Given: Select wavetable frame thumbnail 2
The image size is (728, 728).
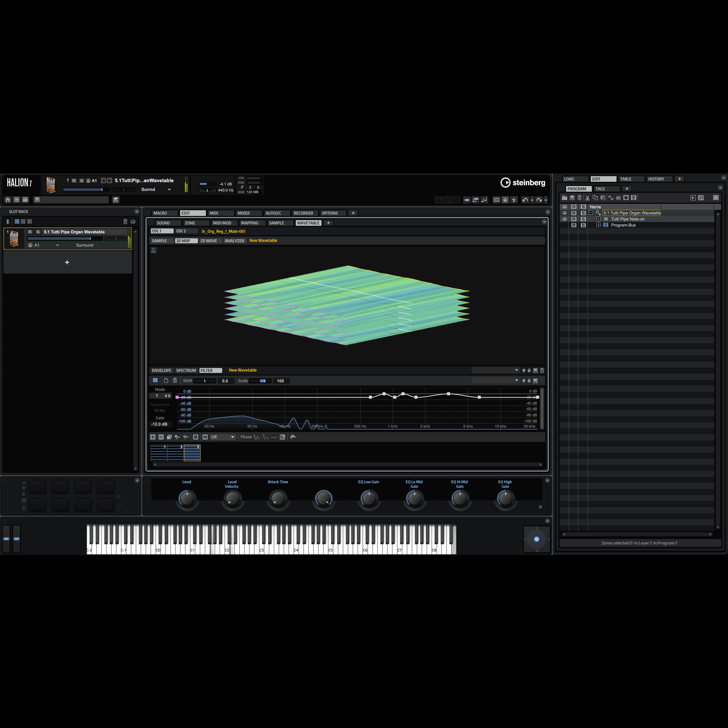Looking at the screenshot, I should pyautogui.click(x=176, y=453).
